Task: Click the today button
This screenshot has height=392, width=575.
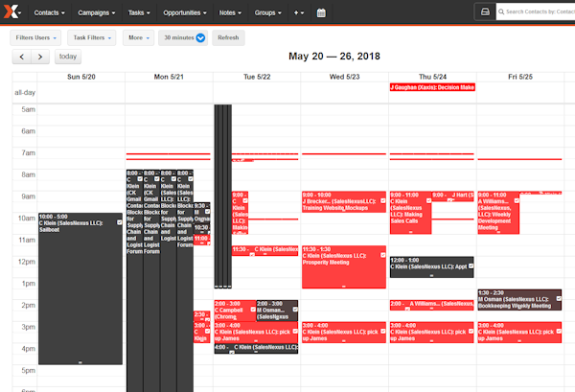Action: point(67,58)
